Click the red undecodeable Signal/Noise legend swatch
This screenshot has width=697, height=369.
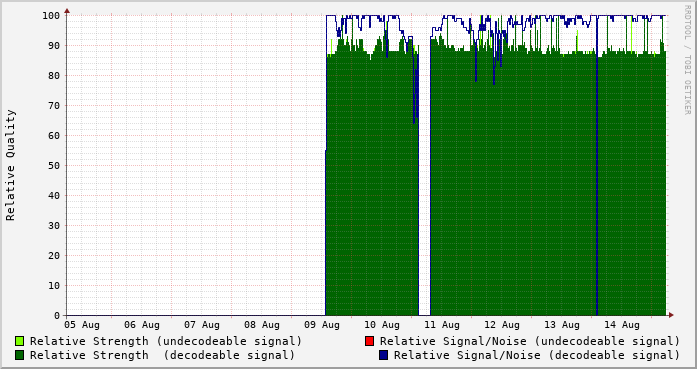coord(369,341)
